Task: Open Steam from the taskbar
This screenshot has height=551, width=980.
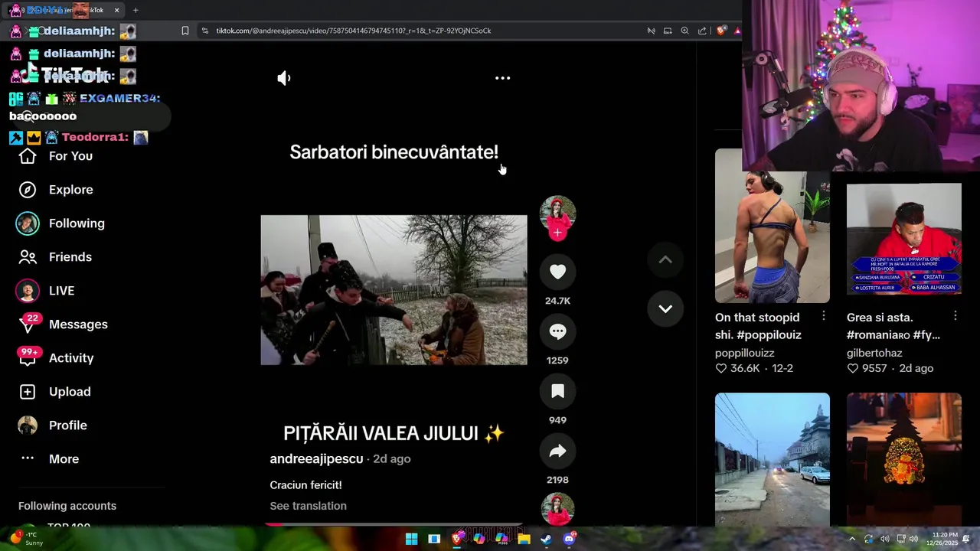Action: pos(547,539)
